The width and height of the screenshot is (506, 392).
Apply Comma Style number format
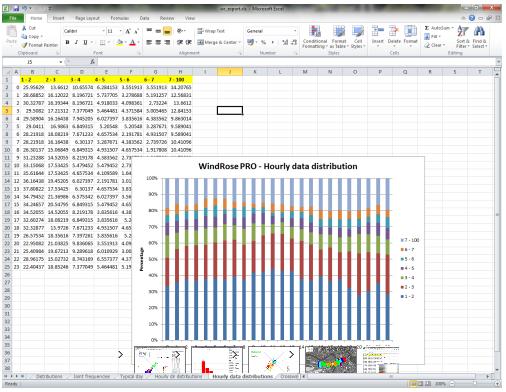[273, 42]
